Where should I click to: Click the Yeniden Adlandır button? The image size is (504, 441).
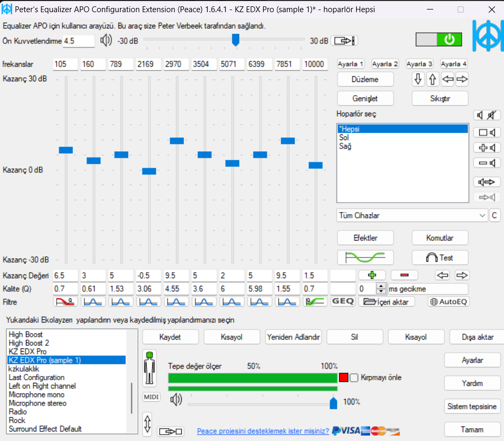click(293, 337)
